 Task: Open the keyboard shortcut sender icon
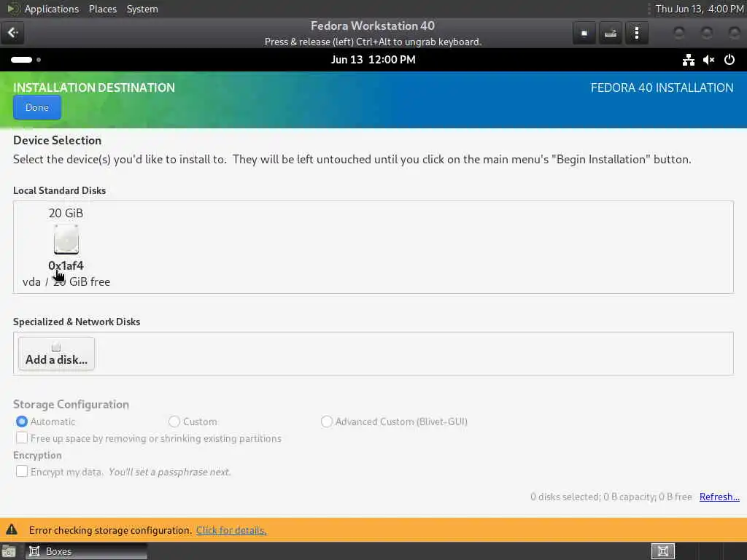611,34
